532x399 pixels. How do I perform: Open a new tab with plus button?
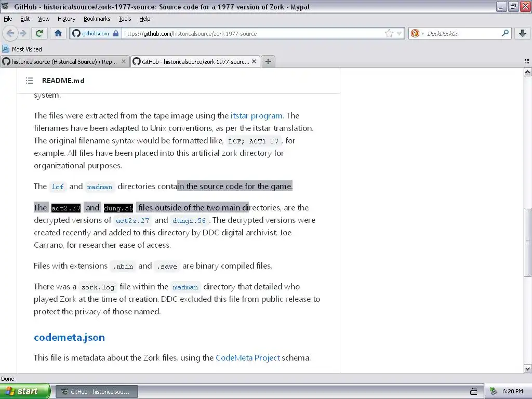[268, 61]
